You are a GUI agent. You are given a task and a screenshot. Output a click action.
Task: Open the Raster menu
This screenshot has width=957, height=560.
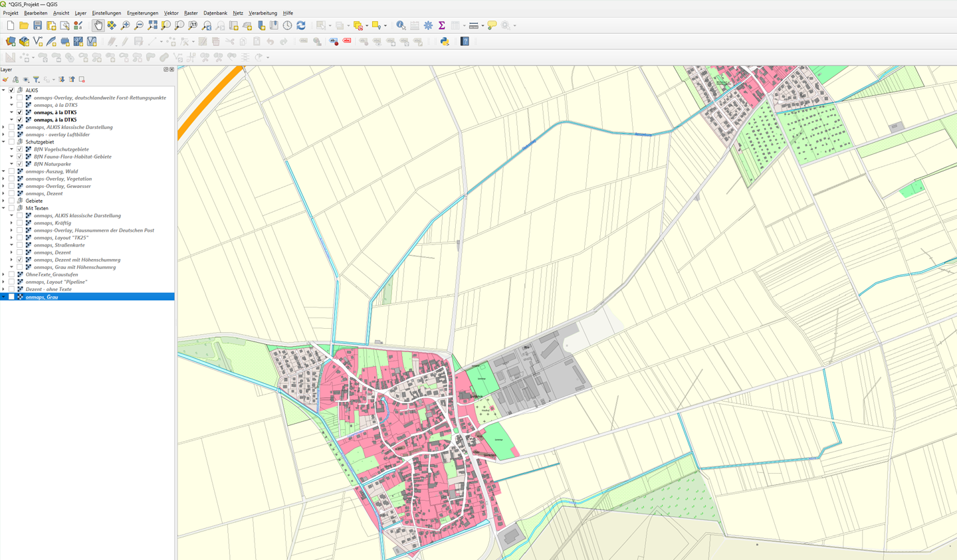pos(191,13)
